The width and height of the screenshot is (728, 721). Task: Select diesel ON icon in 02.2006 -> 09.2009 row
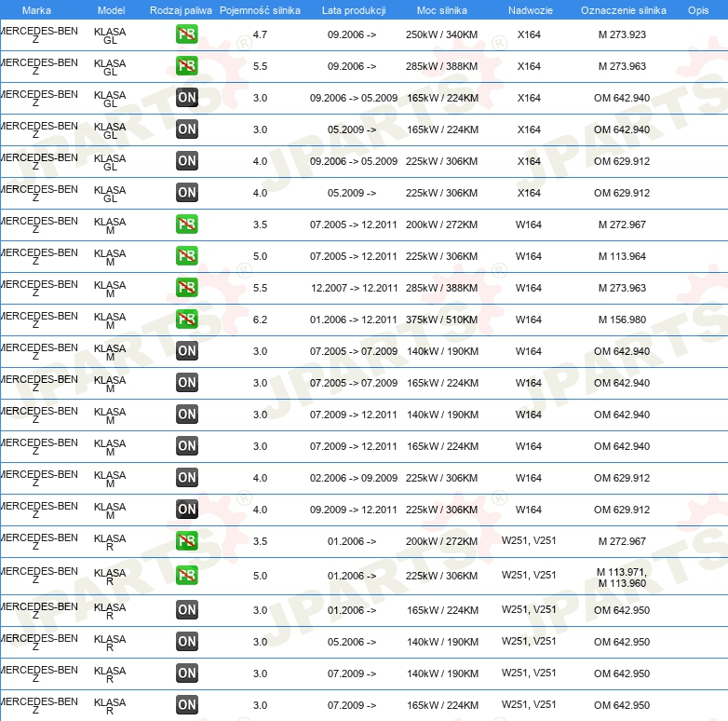click(186, 478)
